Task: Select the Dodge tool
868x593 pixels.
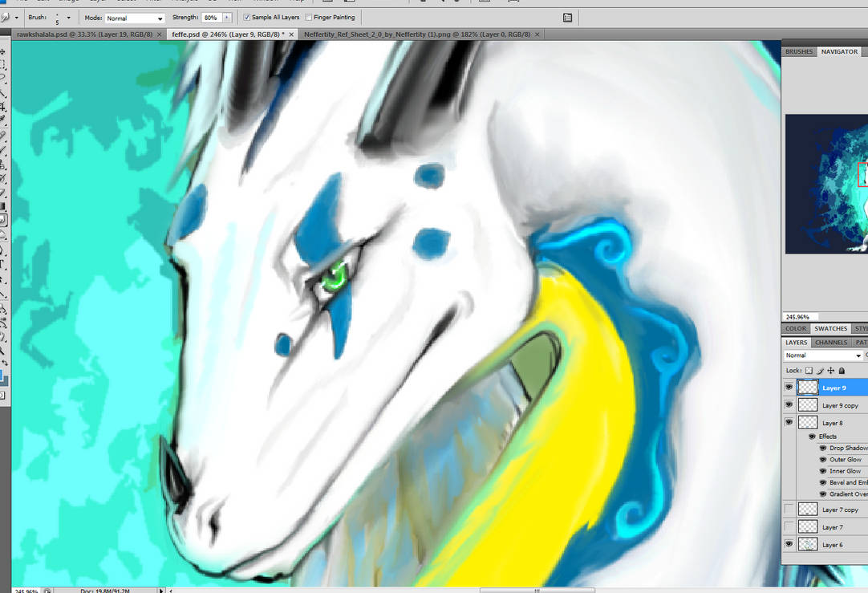Action: [x=2, y=234]
